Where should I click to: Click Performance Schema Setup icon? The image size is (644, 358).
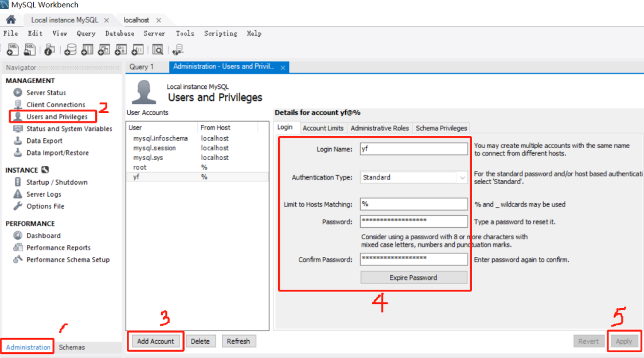[18, 259]
